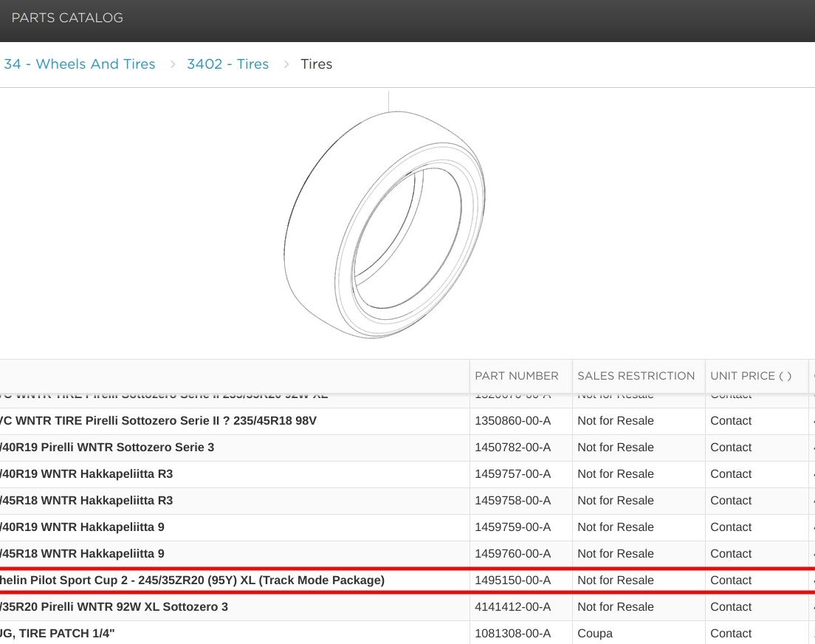815x644 pixels.
Task: Open the '34 - Wheels And Tires' breadcrumb link
Action: (x=80, y=64)
